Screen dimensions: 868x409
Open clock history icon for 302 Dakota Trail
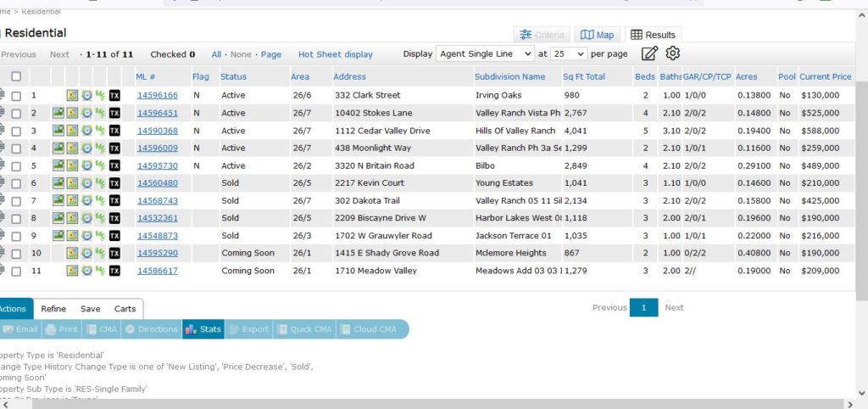86,200
